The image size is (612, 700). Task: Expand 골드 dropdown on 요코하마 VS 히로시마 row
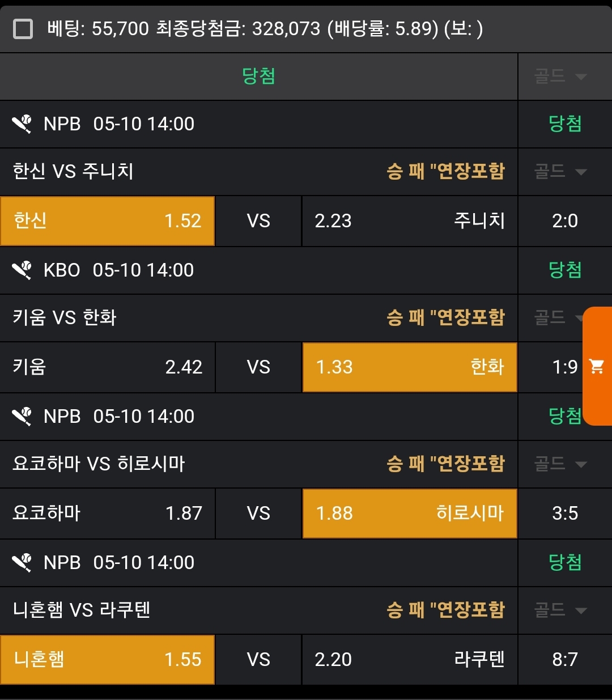point(560,464)
